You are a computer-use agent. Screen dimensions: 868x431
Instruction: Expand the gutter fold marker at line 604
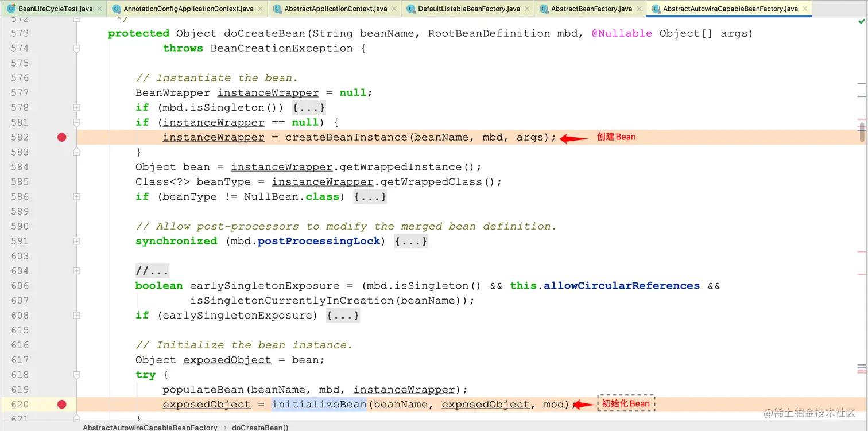tap(76, 271)
